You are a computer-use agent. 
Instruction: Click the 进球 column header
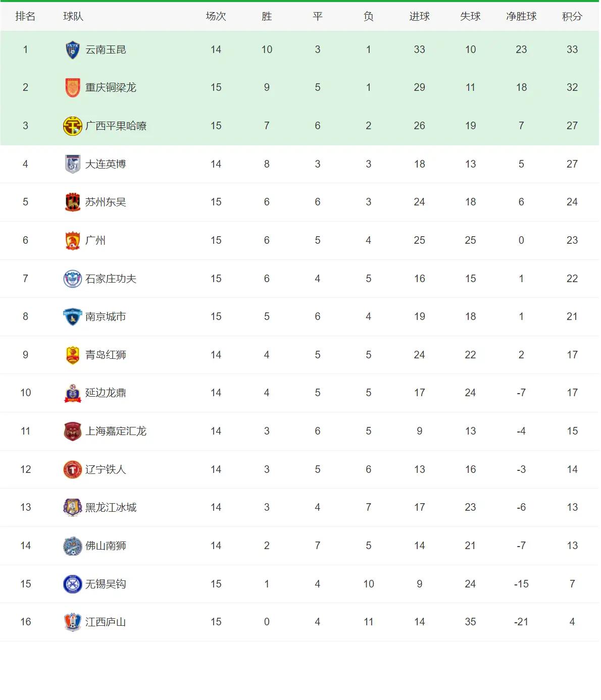click(x=419, y=16)
